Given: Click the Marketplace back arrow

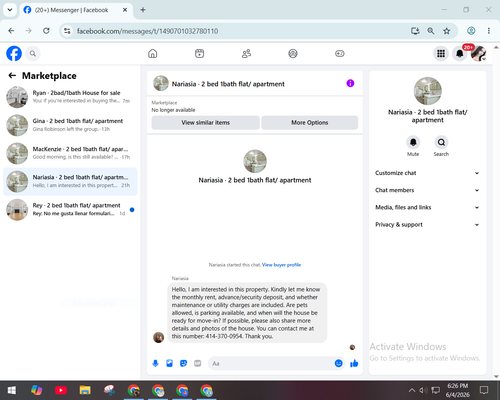Looking at the screenshot, I should pyautogui.click(x=12, y=76).
